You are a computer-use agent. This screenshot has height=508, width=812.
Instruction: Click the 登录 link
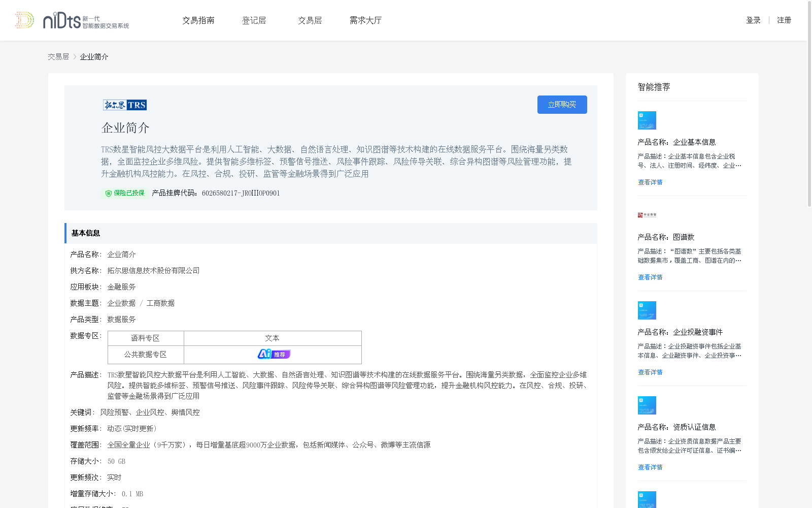click(753, 20)
